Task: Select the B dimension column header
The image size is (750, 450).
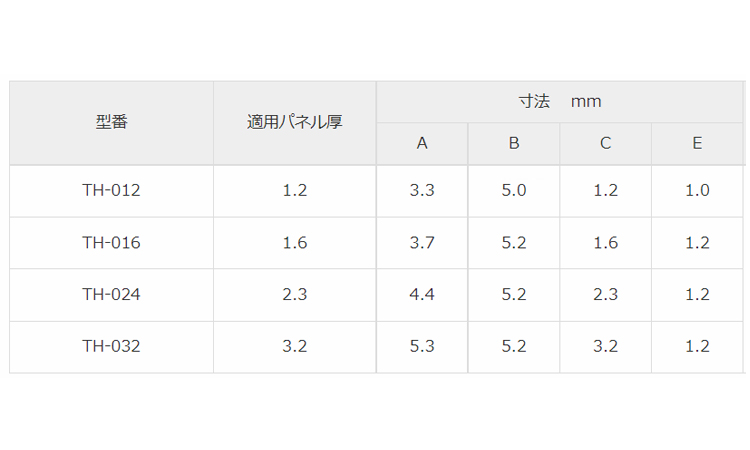Action: tap(514, 143)
